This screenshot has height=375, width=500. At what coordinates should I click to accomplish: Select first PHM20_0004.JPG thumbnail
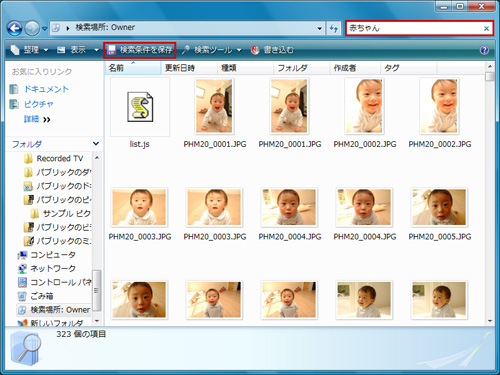coord(289,207)
